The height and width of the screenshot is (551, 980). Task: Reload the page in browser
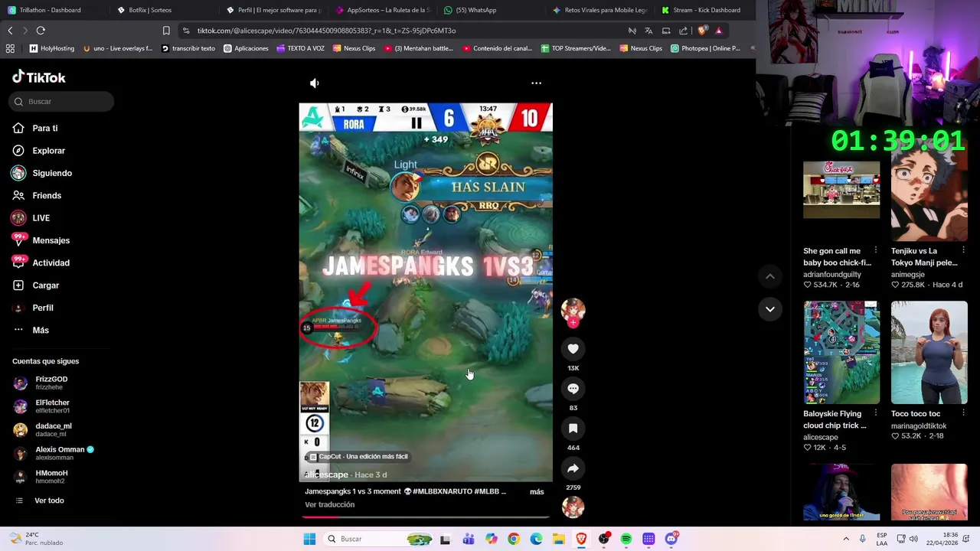tap(41, 31)
